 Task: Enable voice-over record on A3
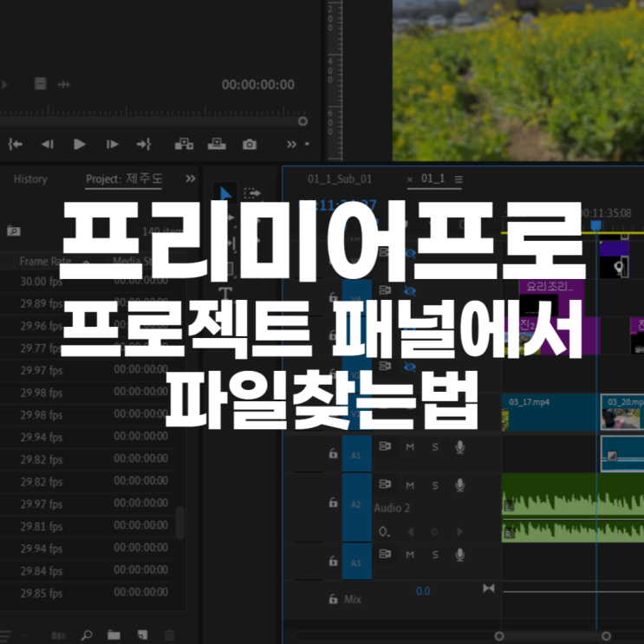click(460, 555)
